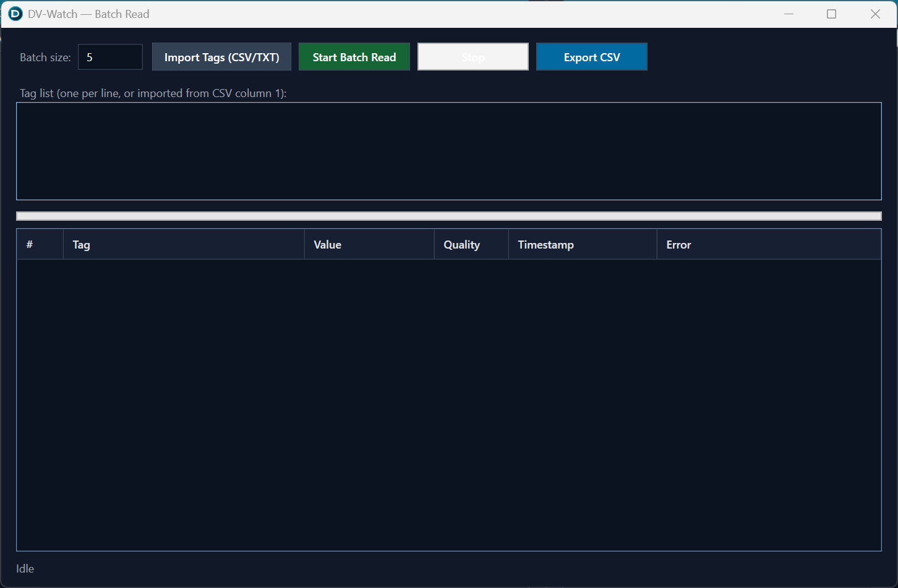
Task: Sort by the Quality column header
Action: click(x=471, y=245)
